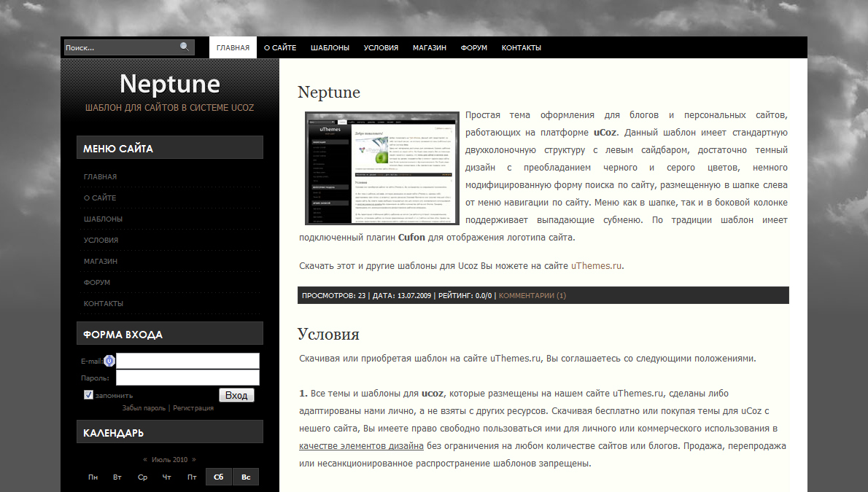Click the tagline ШАБЛОН ДЛЯ САЙТОВ В СИСТЕМЕ UCOZ
868x492 pixels.
pos(169,107)
